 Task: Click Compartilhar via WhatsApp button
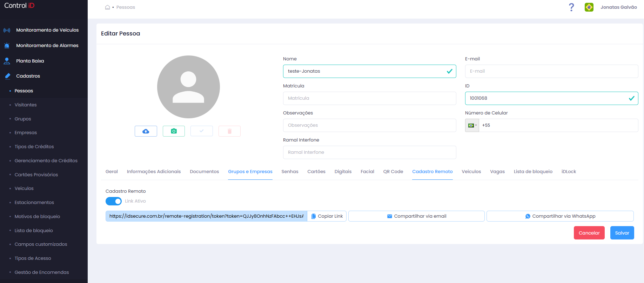coord(560,216)
